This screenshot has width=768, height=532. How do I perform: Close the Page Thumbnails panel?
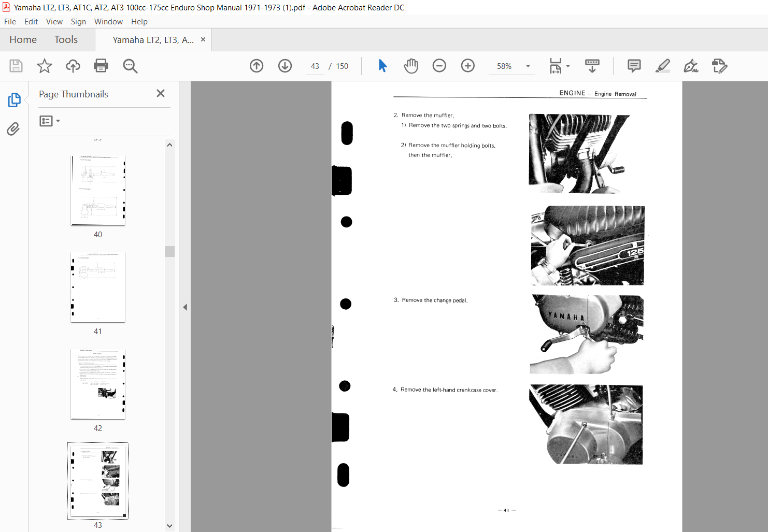click(161, 93)
